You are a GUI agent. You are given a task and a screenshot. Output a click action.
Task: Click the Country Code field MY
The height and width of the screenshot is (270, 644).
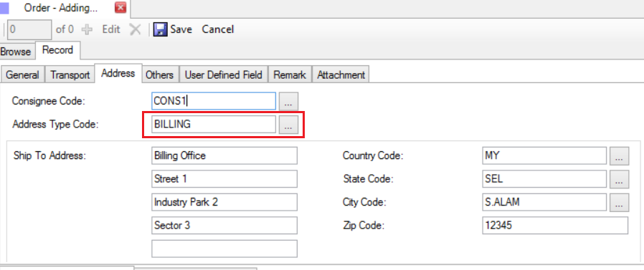tap(544, 156)
